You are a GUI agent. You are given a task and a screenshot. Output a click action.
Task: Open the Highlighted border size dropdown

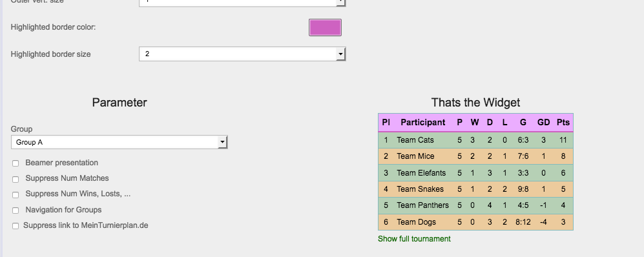(x=242, y=54)
